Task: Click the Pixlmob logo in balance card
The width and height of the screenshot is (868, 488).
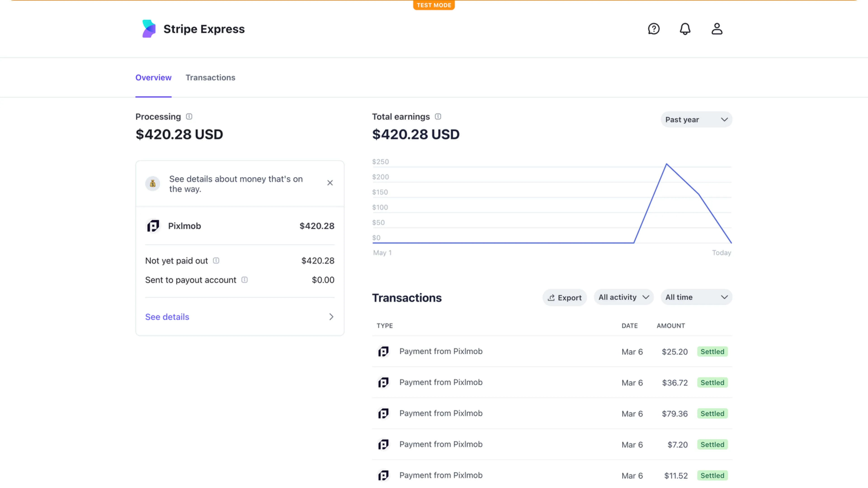Action: (x=153, y=226)
